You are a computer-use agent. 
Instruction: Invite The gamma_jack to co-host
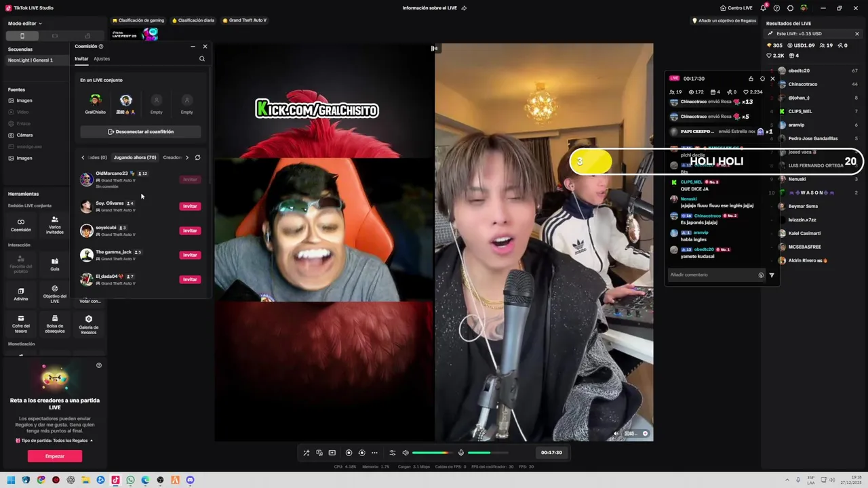[190, 255]
